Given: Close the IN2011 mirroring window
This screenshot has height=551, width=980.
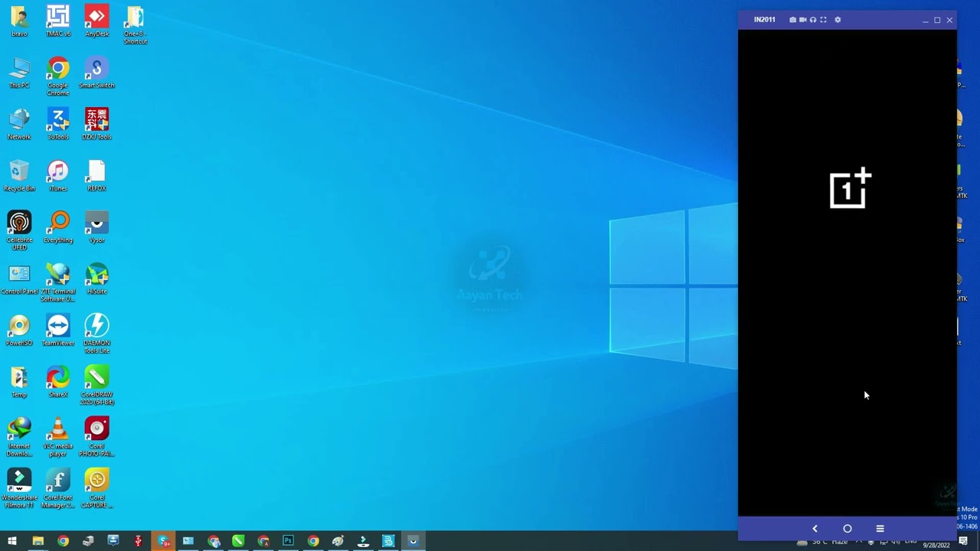Looking at the screenshot, I should click(x=949, y=20).
